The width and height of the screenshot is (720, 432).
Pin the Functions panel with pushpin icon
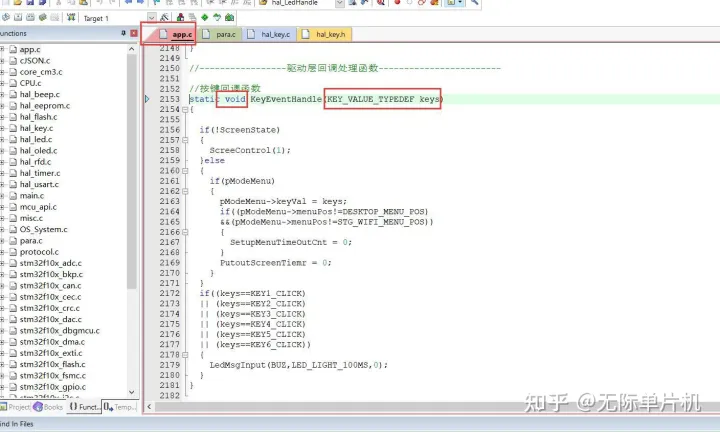pos(123,33)
